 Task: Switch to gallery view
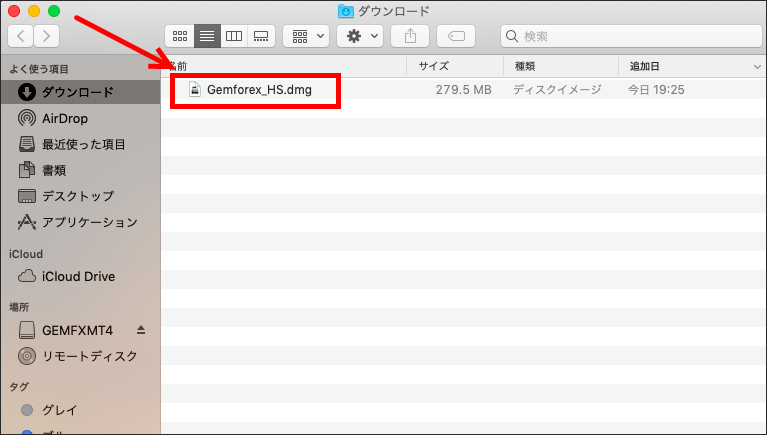click(x=261, y=36)
